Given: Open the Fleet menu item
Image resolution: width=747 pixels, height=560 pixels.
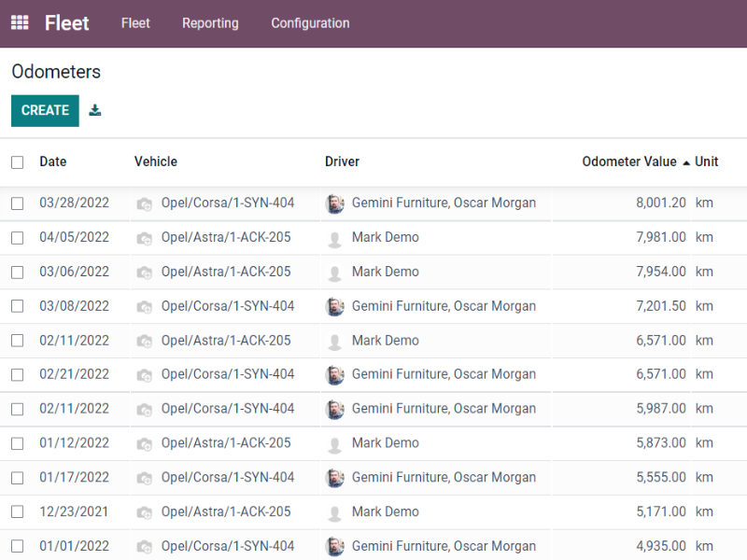Looking at the screenshot, I should click(x=135, y=22).
